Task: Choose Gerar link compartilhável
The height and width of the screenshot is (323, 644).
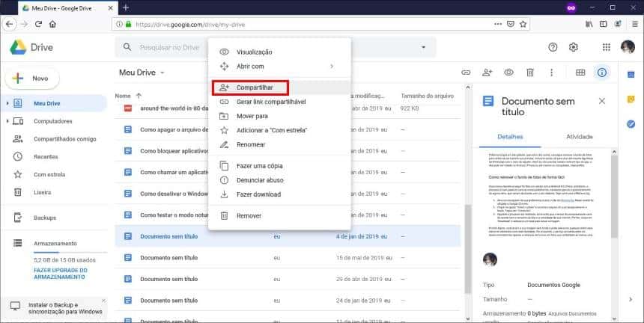Action: tap(279, 102)
